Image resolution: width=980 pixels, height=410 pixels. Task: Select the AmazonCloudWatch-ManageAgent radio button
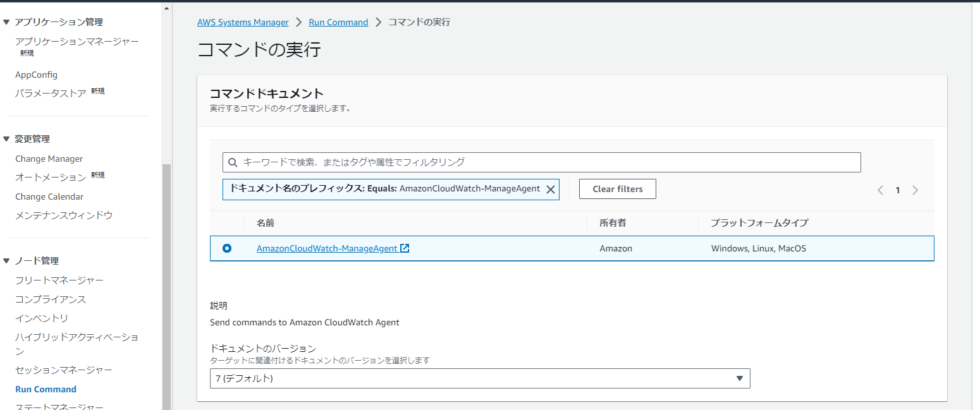(x=227, y=248)
